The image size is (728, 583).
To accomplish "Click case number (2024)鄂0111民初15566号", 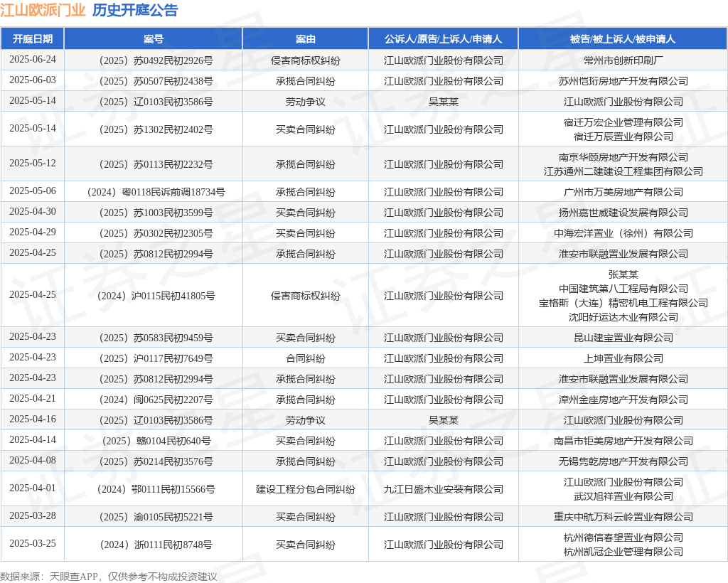I will [154, 489].
